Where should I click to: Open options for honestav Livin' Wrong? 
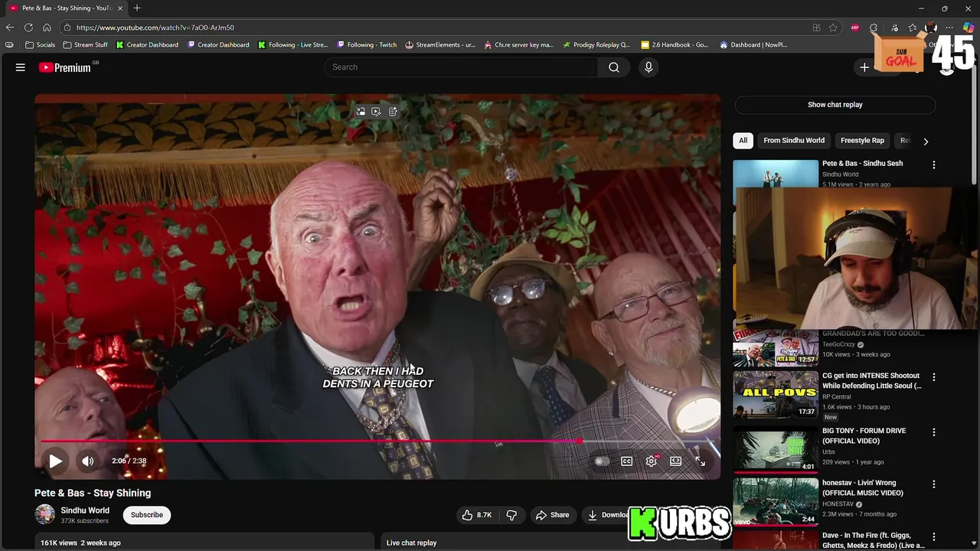(x=933, y=484)
